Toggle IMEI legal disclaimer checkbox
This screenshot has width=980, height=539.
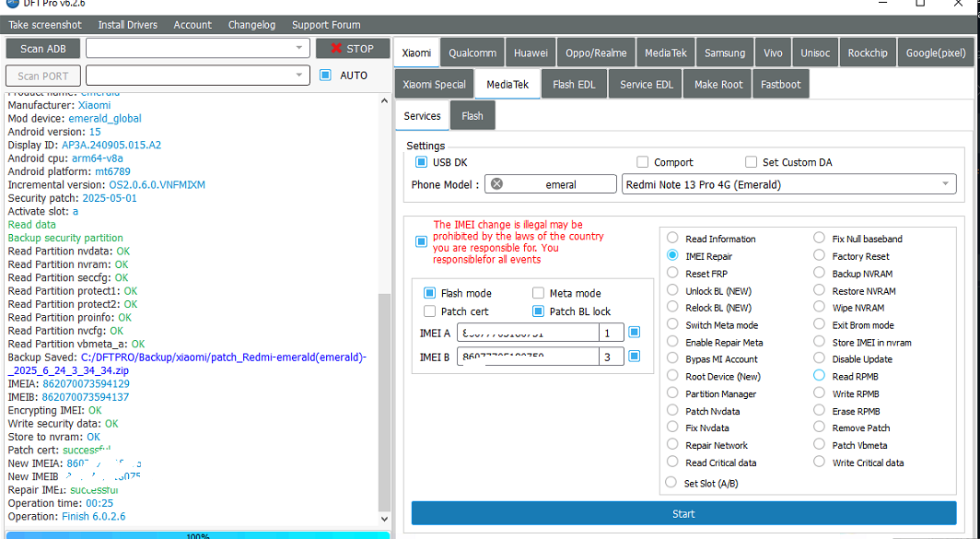coord(421,241)
